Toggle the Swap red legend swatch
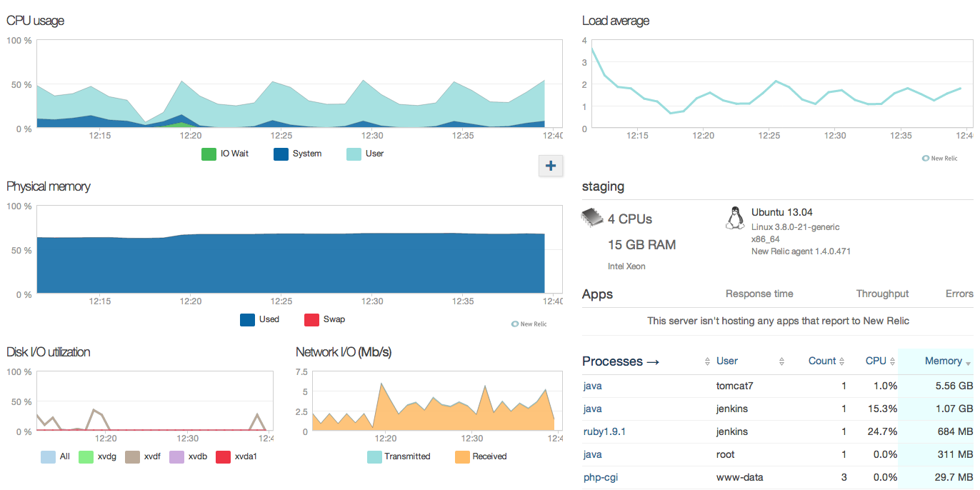Image resolution: width=980 pixels, height=490 pixels. tap(312, 319)
